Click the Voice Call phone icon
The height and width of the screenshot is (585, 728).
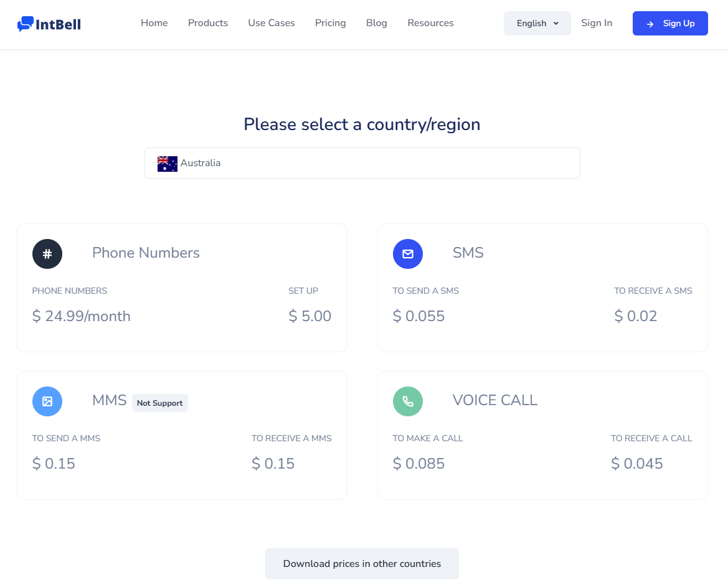tap(408, 401)
